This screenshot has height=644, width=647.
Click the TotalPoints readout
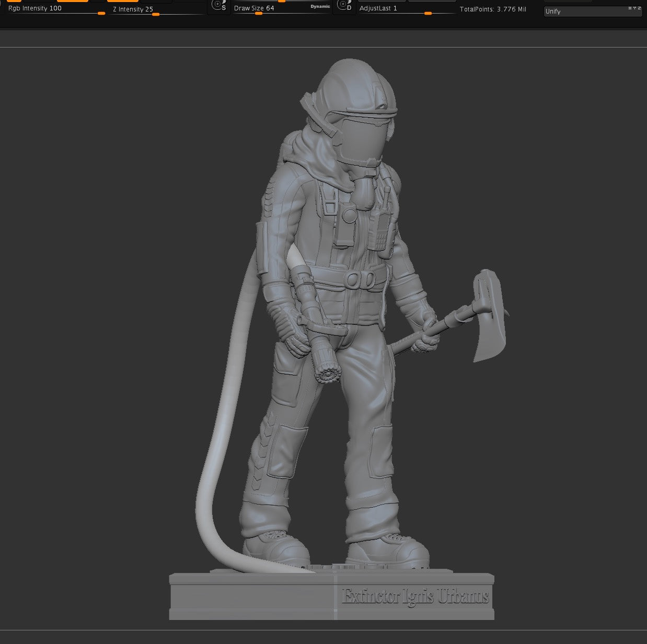[x=493, y=9]
